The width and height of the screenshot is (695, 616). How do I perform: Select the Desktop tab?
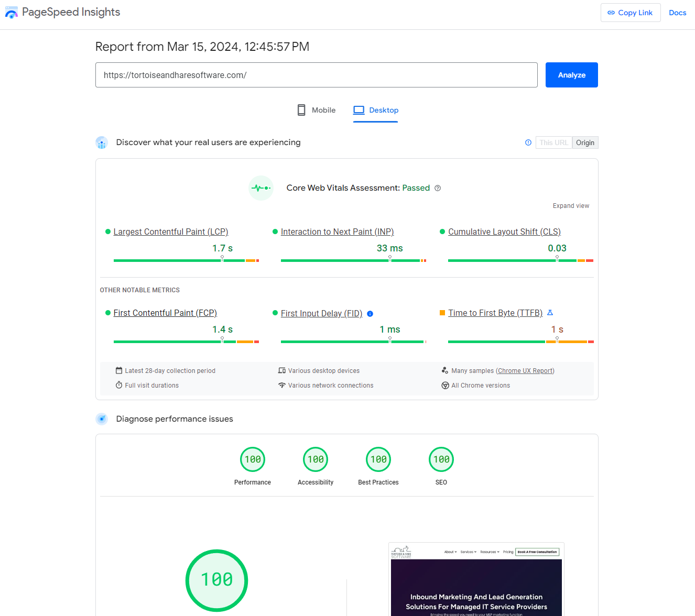click(x=376, y=110)
